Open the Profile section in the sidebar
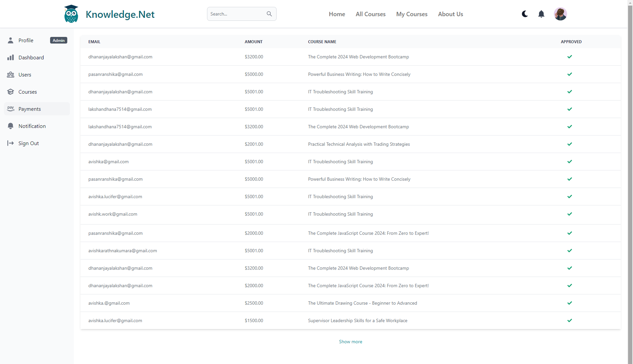Image resolution: width=633 pixels, height=364 pixels. point(25,40)
